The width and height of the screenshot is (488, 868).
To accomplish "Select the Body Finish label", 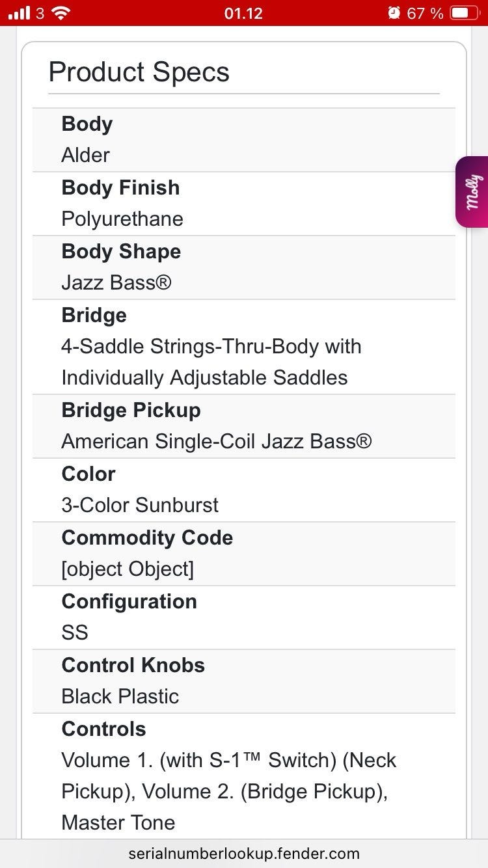I will coord(120,187).
